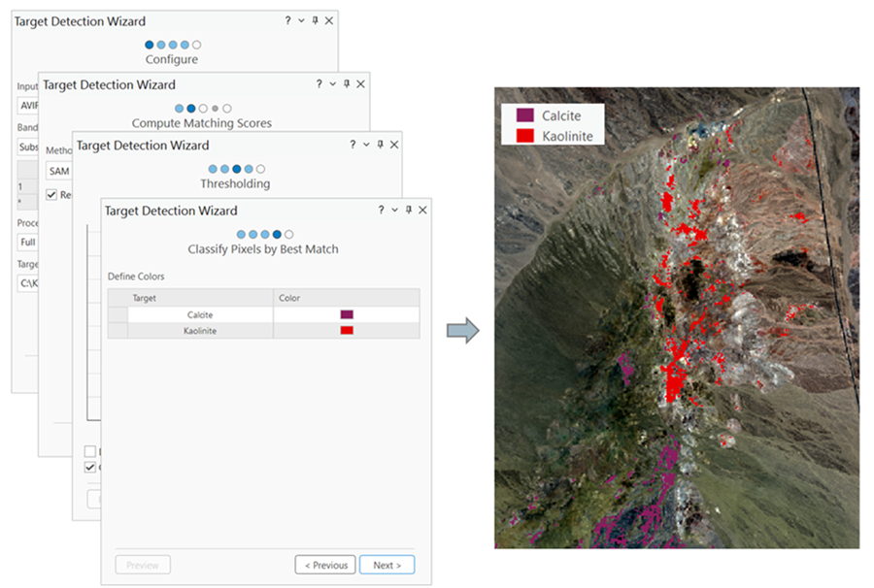Pin the Configure wizard window
This screenshot has height=588, width=874.
tap(315, 20)
